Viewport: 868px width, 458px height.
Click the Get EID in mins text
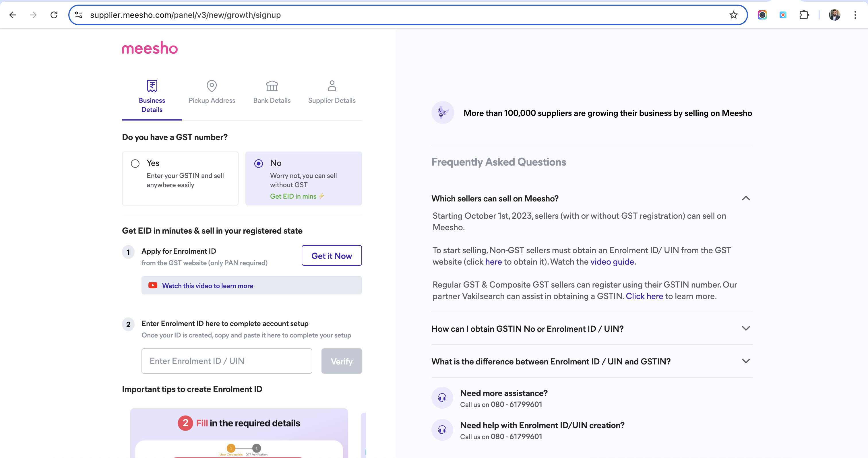293,196
